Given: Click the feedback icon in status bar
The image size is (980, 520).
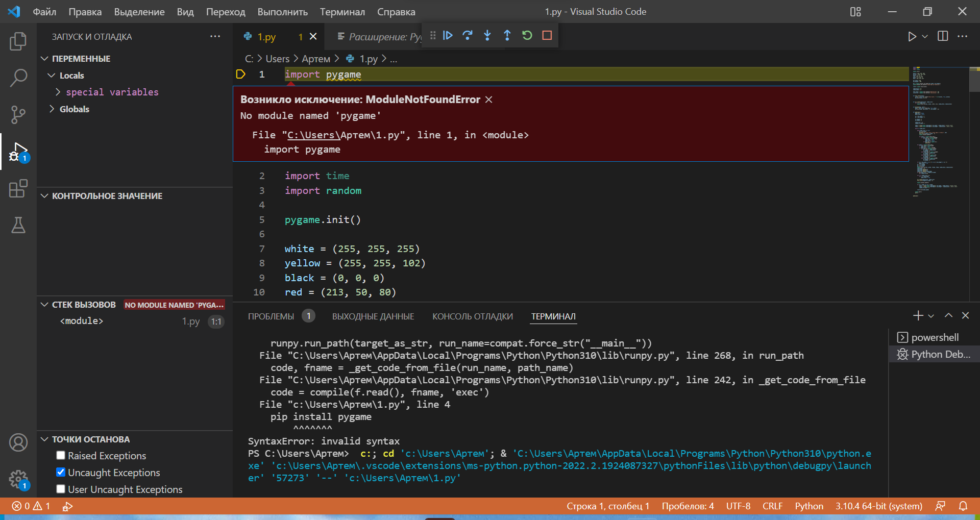Looking at the screenshot, I should tap(940, 506).
